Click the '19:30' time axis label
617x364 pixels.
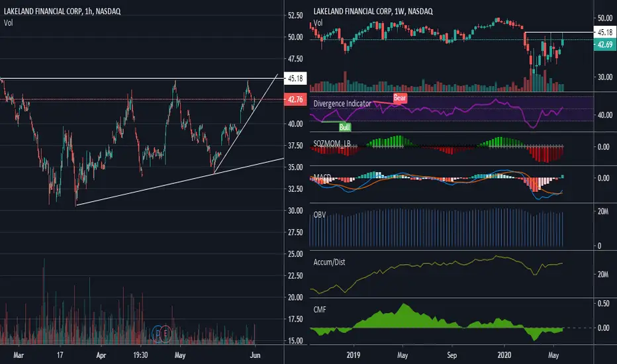(x=140, y=355)
